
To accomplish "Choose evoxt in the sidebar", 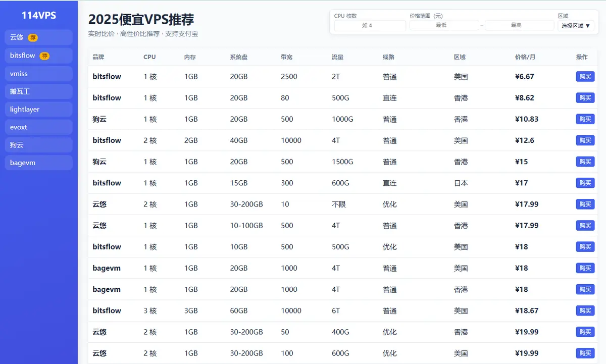I will point(39,127).
